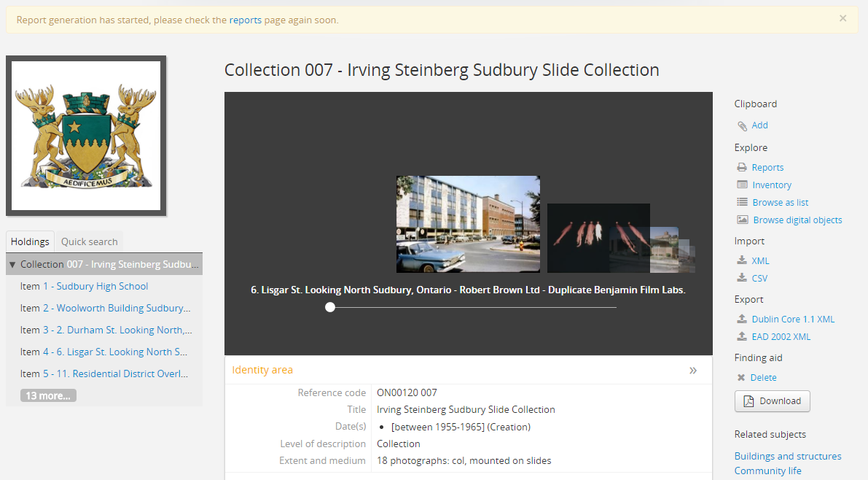Click the Browse digital objects image icon
This screenshot has width=868, height=480.
(742, 220)
